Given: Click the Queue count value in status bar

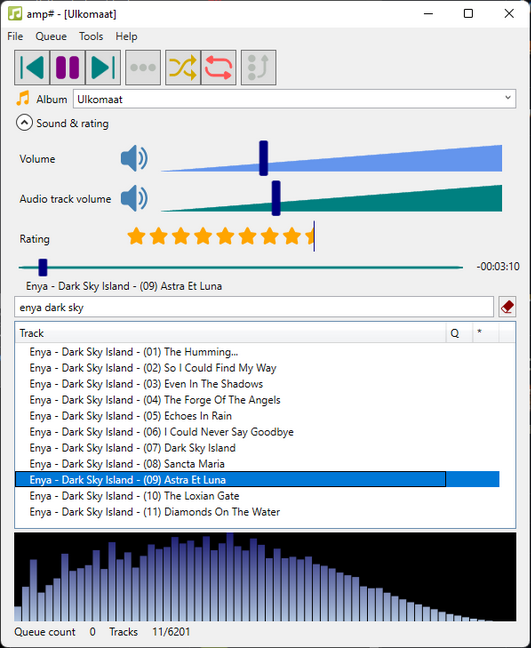Looking at the screenshot, I should coord(93,632).
